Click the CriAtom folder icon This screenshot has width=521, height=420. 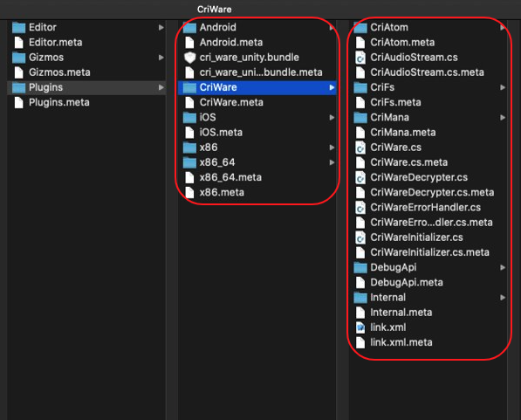point(360,27)
